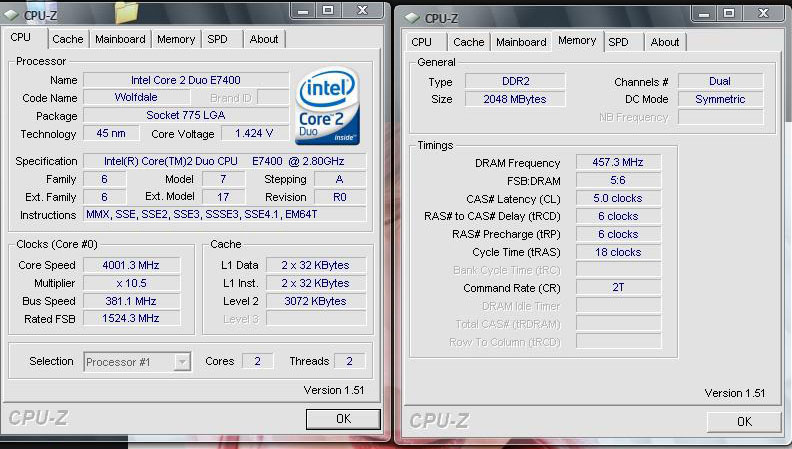The image size is (792, 449).
Task: Open the Selection Processor #1 dropdown
Action: [x=182, y=362]
